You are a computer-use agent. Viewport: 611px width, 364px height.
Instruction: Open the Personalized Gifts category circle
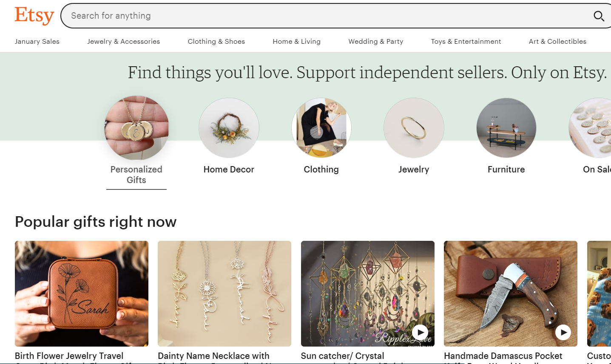coord(136,128)
